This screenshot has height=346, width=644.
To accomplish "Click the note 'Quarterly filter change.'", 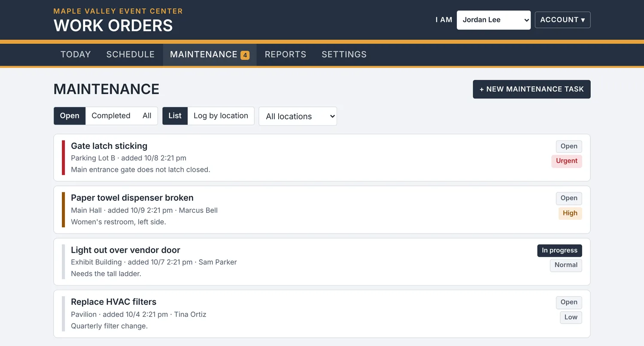I will tap(109, 326).
